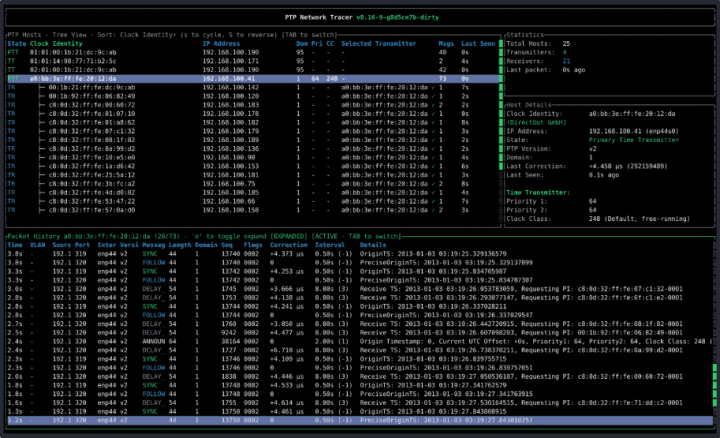The height and width of the screenshot is (438, 720).
Task: Click the last tree branch for c8:0d:32:ff:fe:57:0a:d0
Action: point(42,209)
